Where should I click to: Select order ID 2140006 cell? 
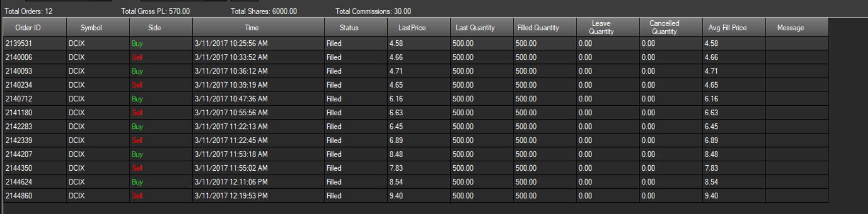pos(19,57)
